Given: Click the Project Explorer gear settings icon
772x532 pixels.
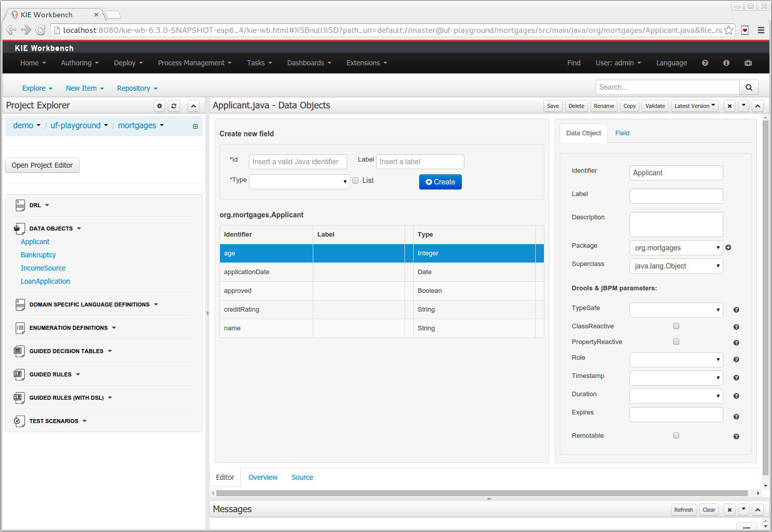Looking at the screenshot, I should pos(160,106).
